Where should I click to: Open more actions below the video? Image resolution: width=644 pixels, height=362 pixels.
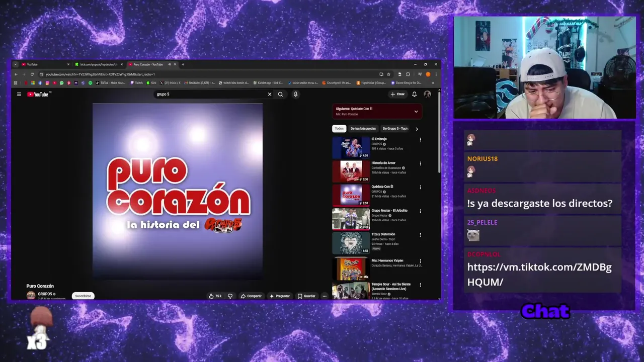click(x=325, y=296)
